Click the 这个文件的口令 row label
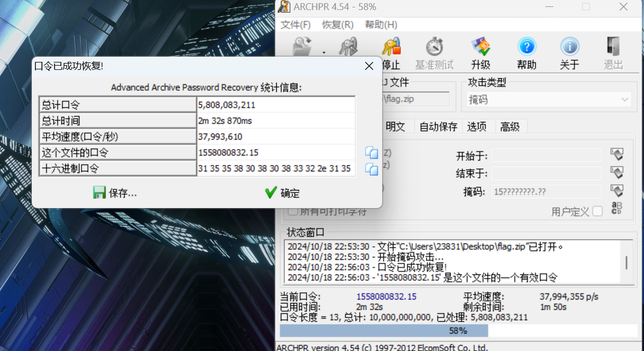 pyautogui.click(x=118, y=152)
